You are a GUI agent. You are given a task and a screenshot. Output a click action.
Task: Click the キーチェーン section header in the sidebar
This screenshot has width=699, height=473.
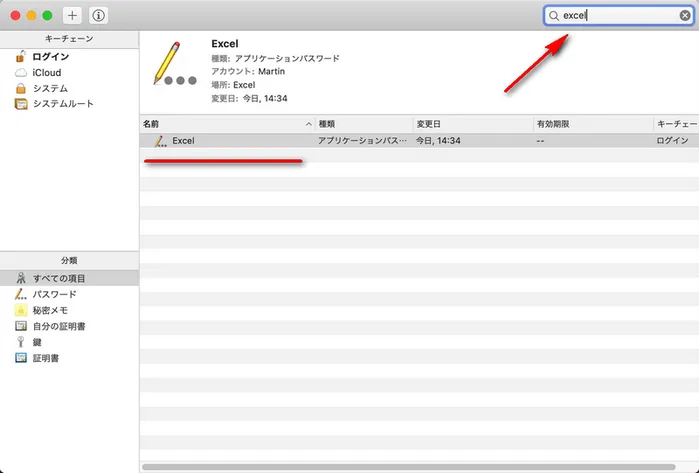tap(69, 39)
